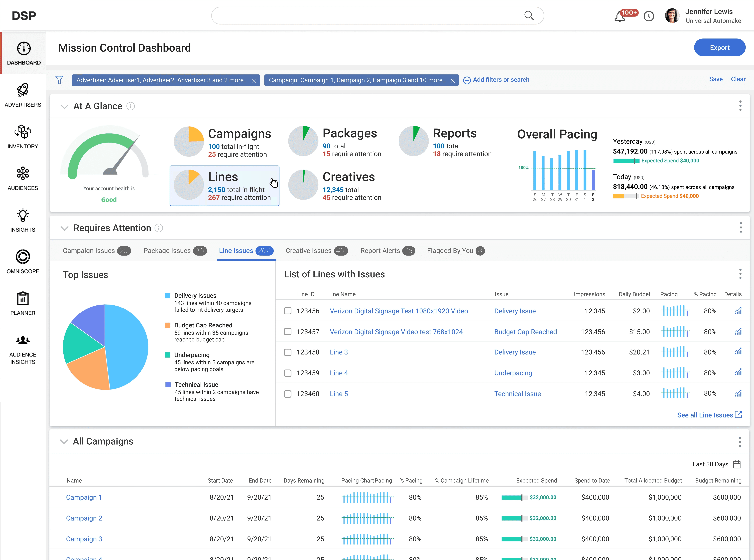Check the box for line 123457

point(288,332)
